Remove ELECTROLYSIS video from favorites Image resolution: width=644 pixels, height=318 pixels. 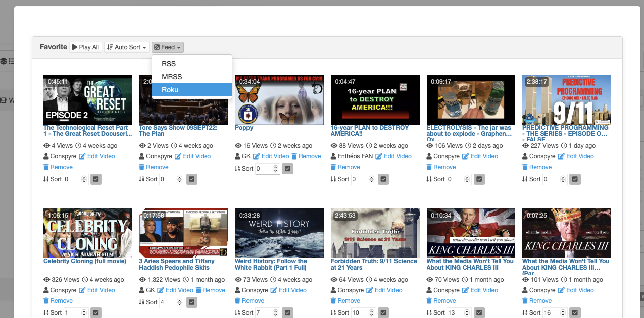[x=441, y=167]
